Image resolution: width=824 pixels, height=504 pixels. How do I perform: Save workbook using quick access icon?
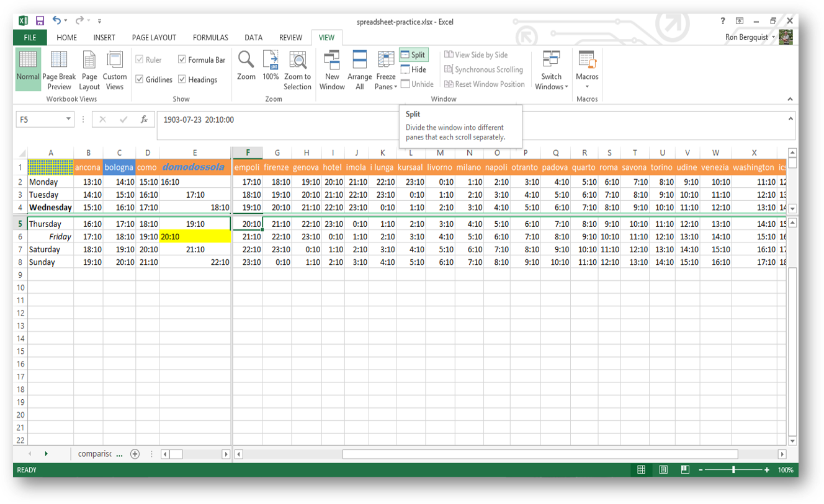click(40, 21)
